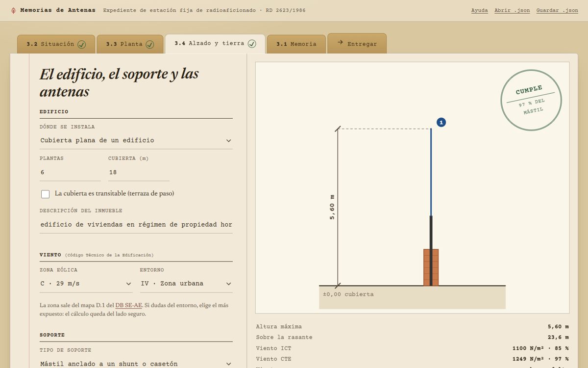The image size is (588, 368).
Task: Click the check badge on Situación tab
Action: (82, 44)
